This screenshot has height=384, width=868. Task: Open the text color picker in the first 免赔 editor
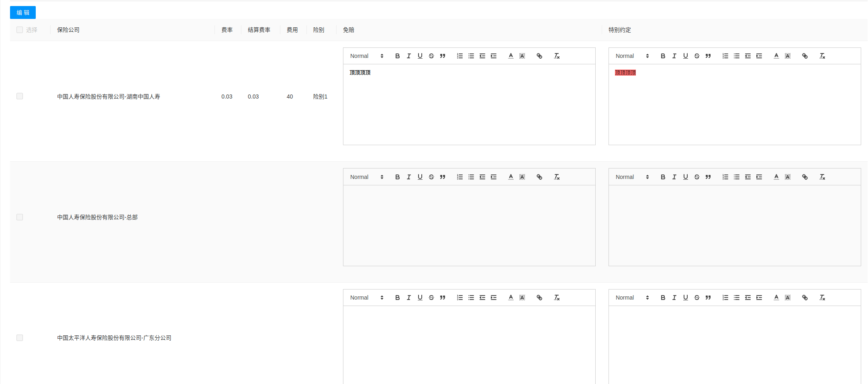point(511,56)
